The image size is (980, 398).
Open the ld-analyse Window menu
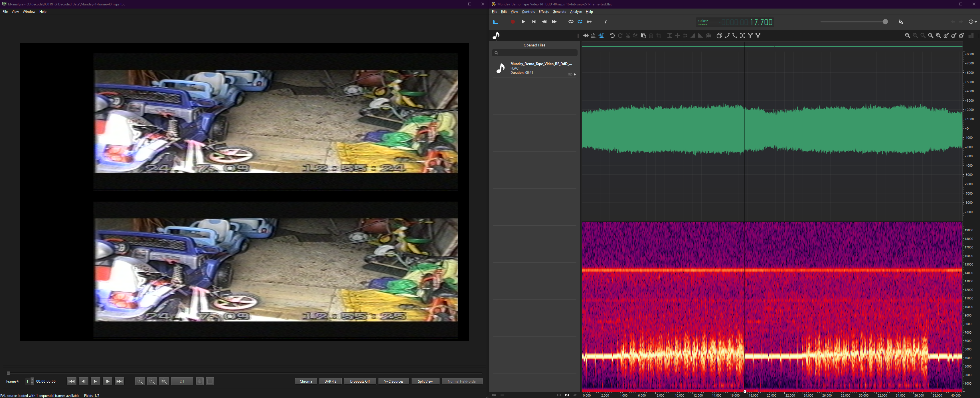[x=29, y=12]
